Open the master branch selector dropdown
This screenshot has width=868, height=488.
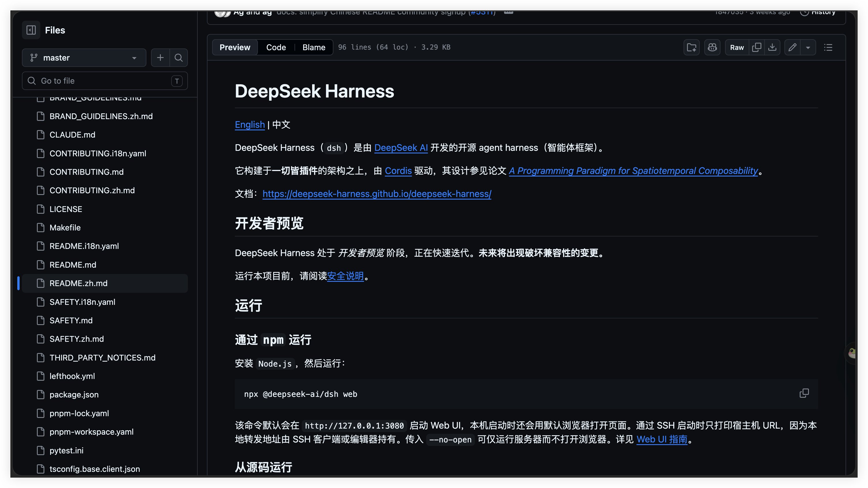pos(84,58)
